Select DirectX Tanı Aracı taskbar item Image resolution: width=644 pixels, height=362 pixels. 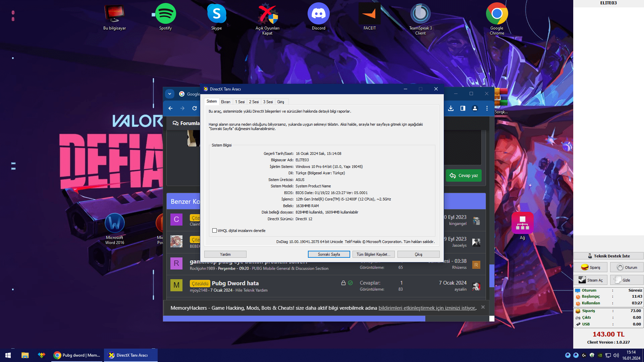130,355
